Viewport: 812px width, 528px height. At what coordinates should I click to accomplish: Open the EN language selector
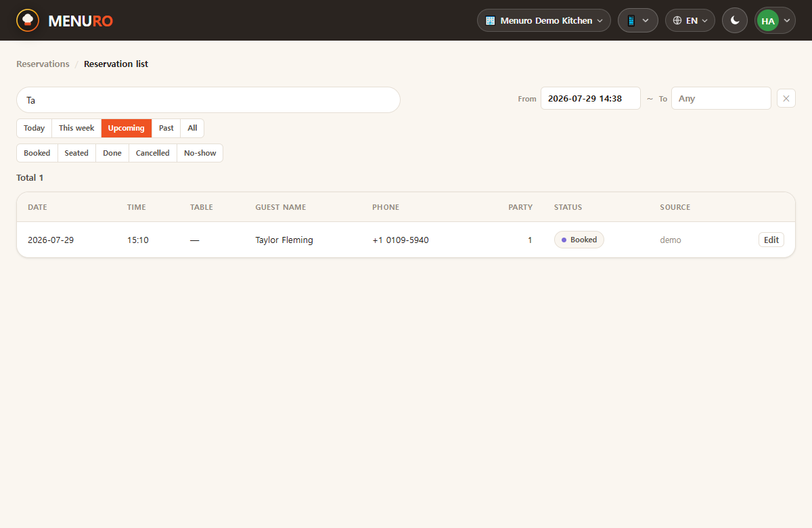click(x=690, y=20)
